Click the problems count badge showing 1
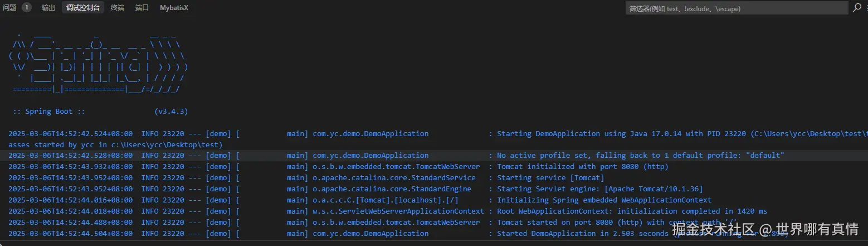The image size is (868, 246). (26, 8)
